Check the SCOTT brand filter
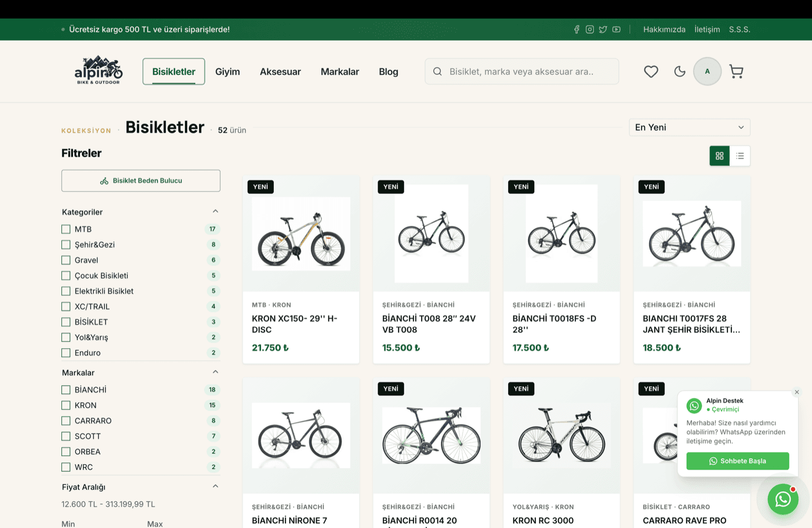 66,436
